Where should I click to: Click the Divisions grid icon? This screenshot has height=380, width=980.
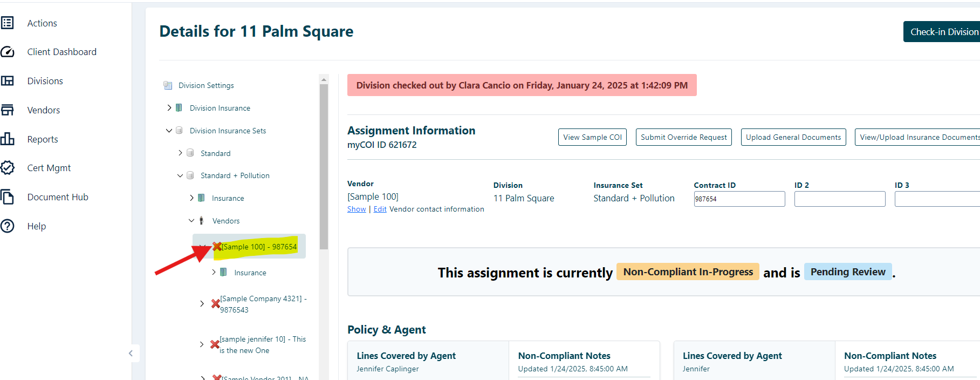[8, 81]
